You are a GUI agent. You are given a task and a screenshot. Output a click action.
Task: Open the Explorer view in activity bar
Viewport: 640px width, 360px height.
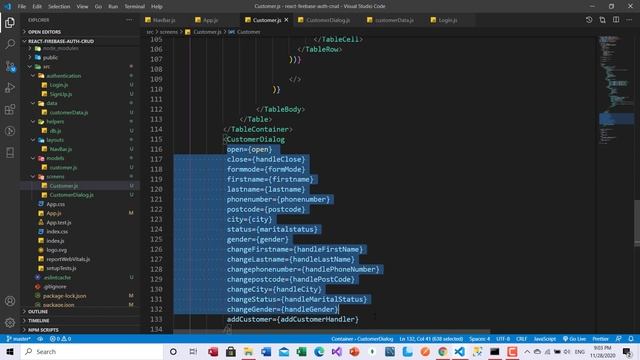[10, 22]
